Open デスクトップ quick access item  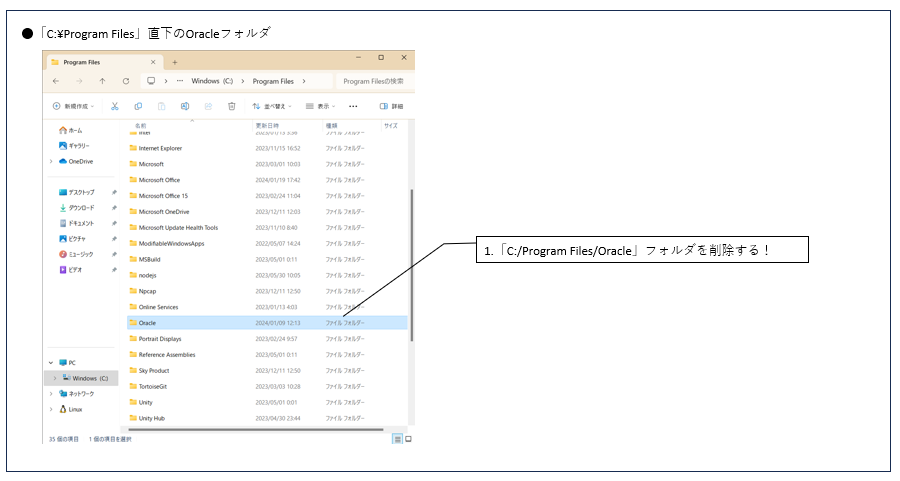(x=76, y=192)
